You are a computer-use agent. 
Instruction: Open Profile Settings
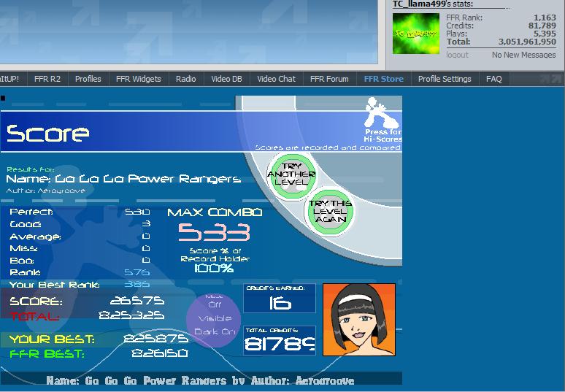(x=445, y=79)
